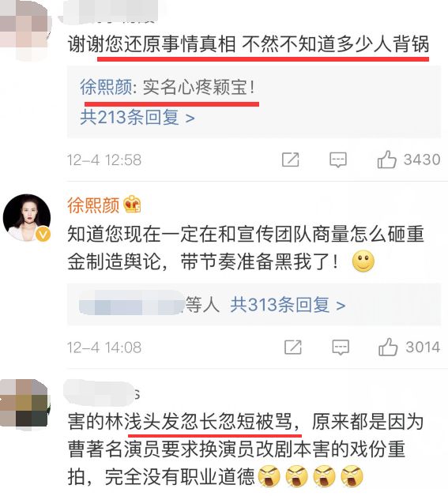Tap the share icon on the 12-4 12:58 comment
The image size is (448, 496).
point(290,160)
